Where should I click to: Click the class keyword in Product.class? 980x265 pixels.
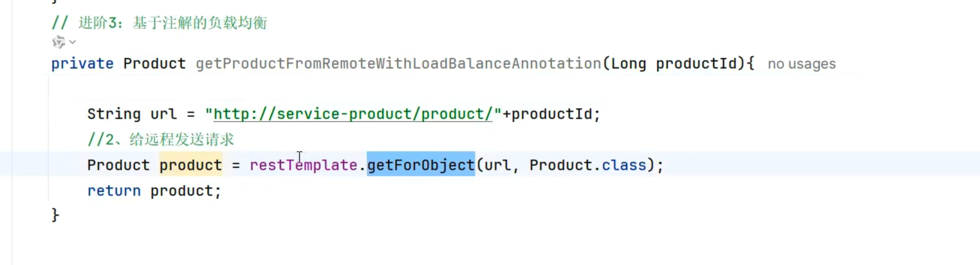(624, 165)
